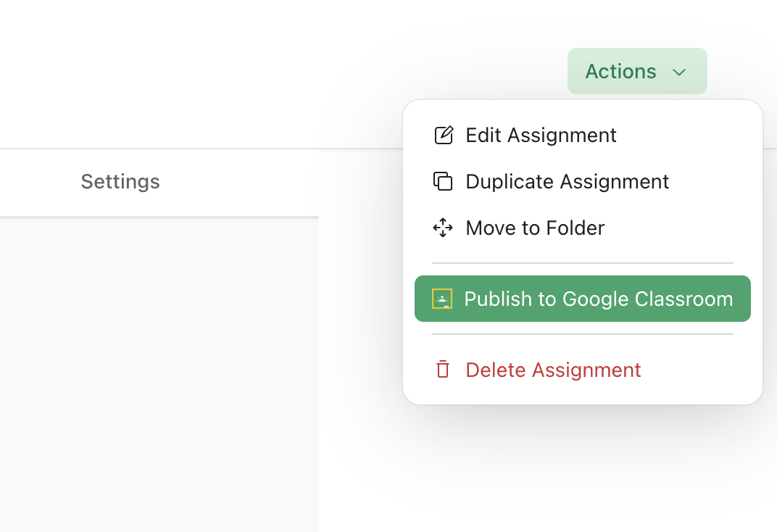The height and width of the screenshot is (532, 777).
Task: Select Duplicate Assignment in the menu
Action: click(x=567, y=181)
